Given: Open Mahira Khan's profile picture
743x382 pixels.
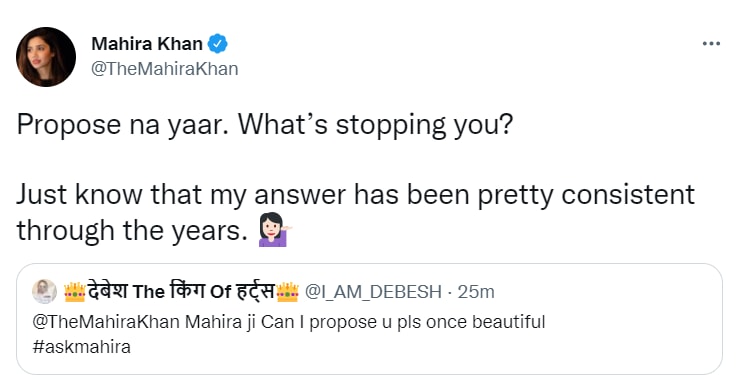Looking at the screenshot, I should (45, 56).
